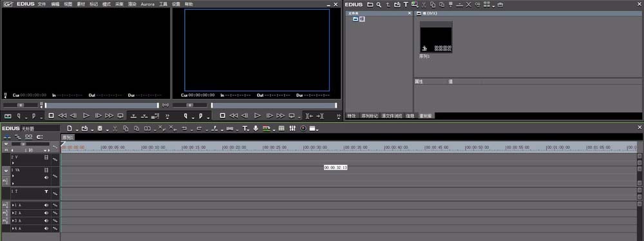This screenshot has width=644, height=241.
Task: Stop playback in the recorder window
Action: (x=222, y=116)
